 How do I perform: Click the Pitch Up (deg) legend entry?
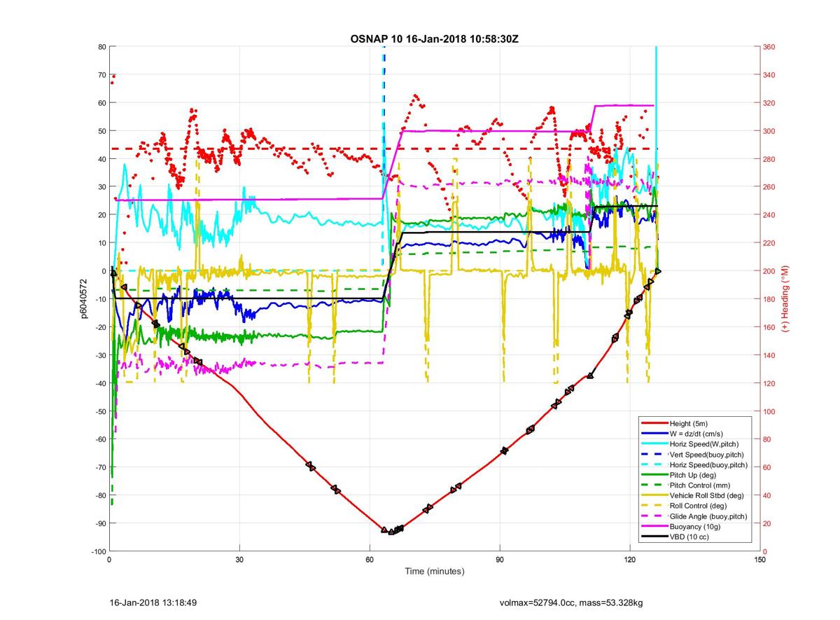tap(695, 474)
